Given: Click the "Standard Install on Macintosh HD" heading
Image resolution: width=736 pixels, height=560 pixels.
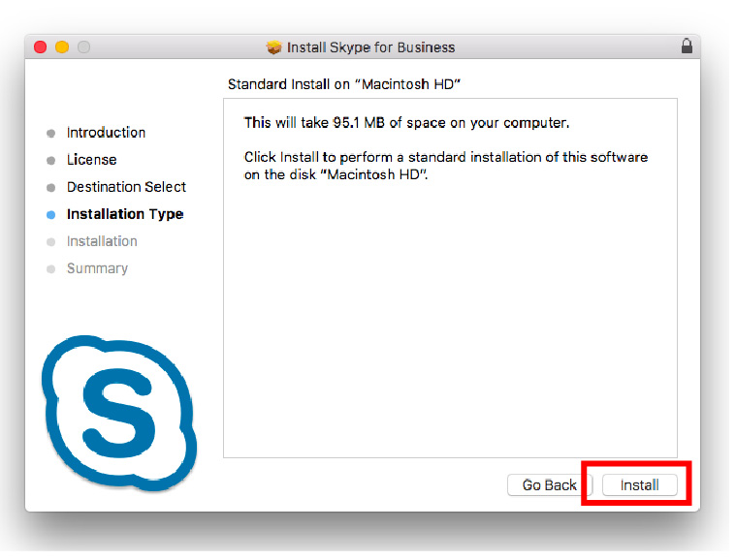Looking at the screenshot, I should (x=343, y=84).
